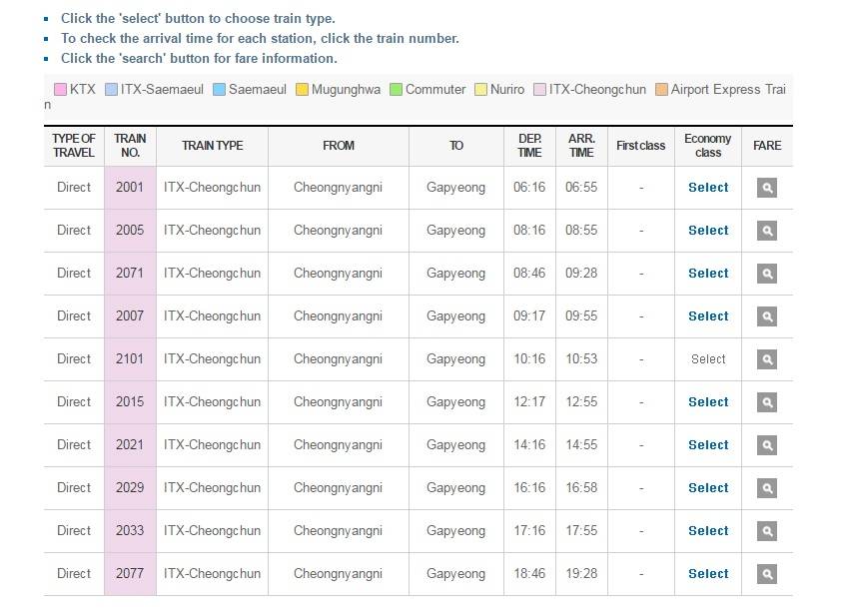Select economy class for the 18:46 train
Screen dimensions: 842x616
click(x=708, y=574)
